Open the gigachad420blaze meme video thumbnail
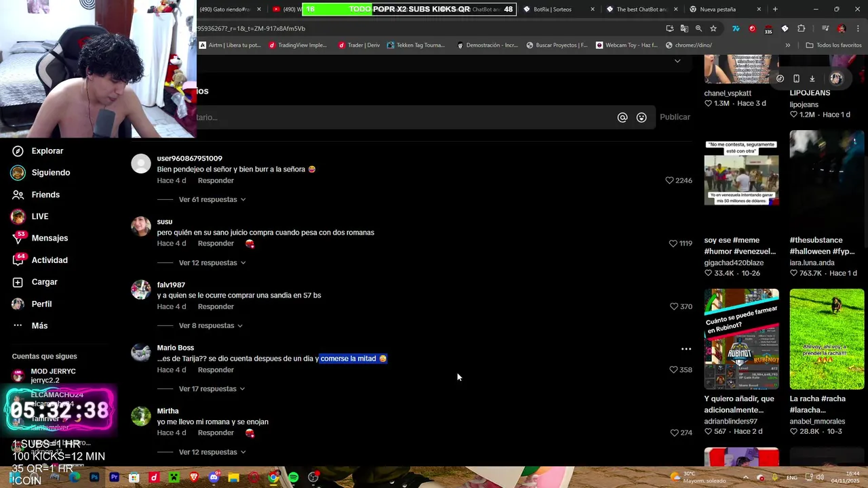The image size is (868, 488). click(741, 173)
